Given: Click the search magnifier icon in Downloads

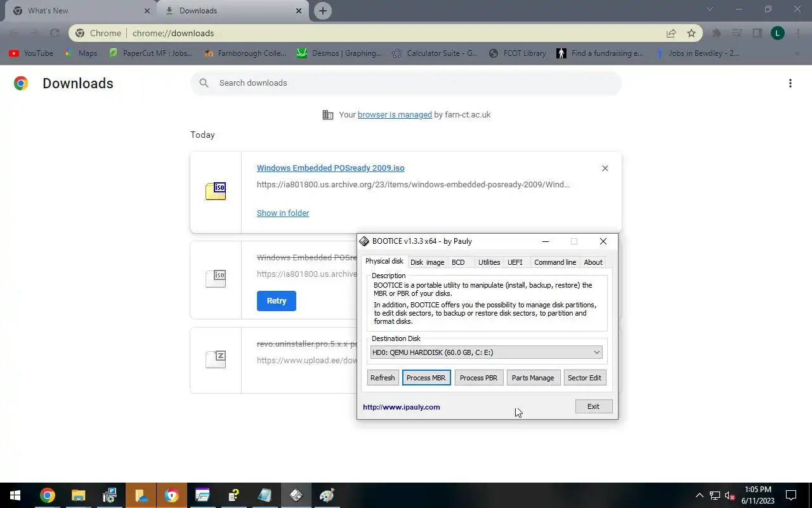Looking at the screenshot, I should [204, 83].
